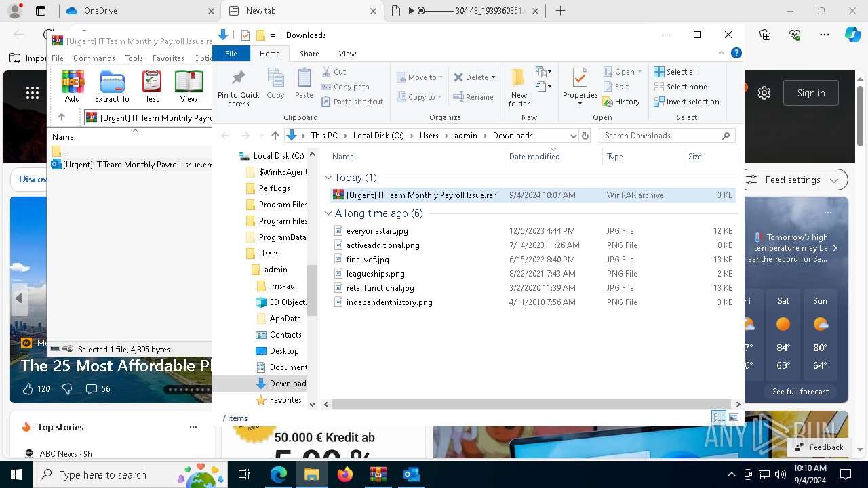
Task: Click the Properties checkmark icon
Action: pyautogui.click(x=580, y=79)
